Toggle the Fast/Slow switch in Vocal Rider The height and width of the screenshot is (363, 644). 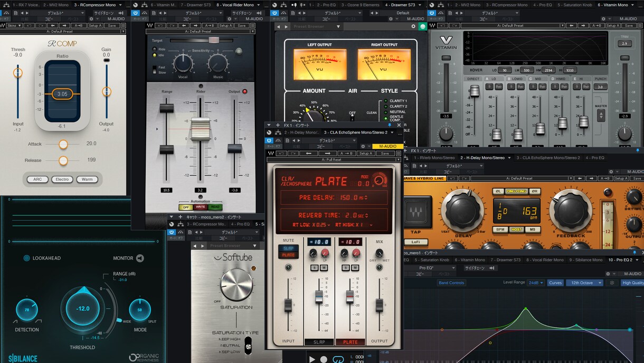coord(155,69)
